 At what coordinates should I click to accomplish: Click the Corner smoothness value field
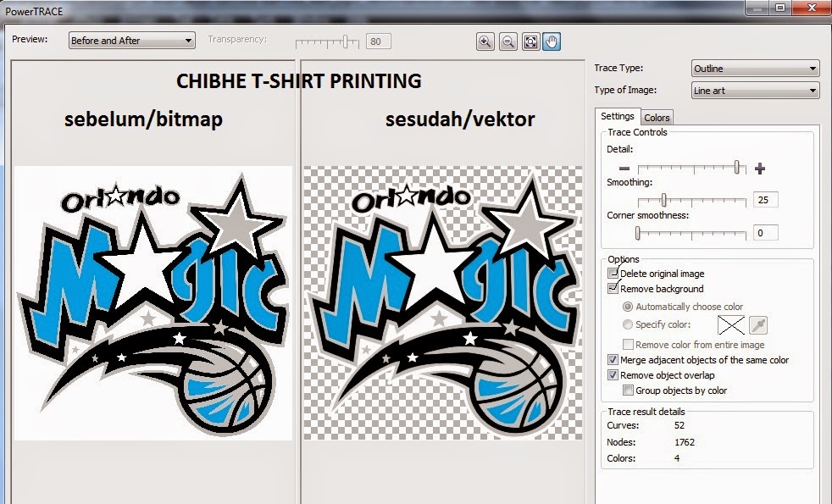tap(766, 233)
